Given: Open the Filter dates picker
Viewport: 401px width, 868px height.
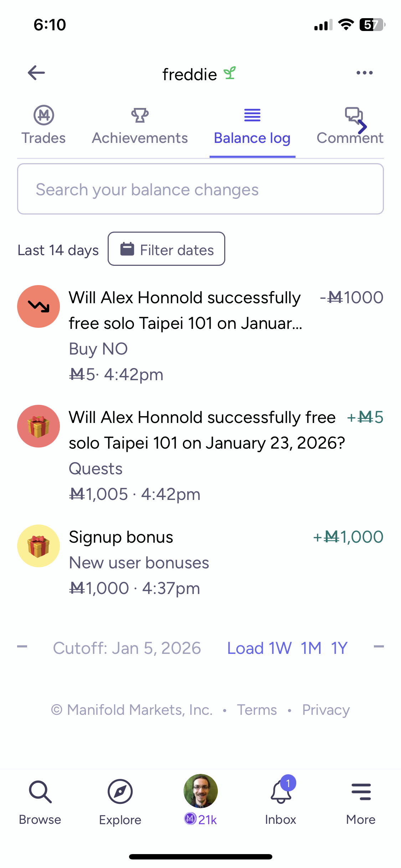Looking at the screenshot, I should (166, 249).
